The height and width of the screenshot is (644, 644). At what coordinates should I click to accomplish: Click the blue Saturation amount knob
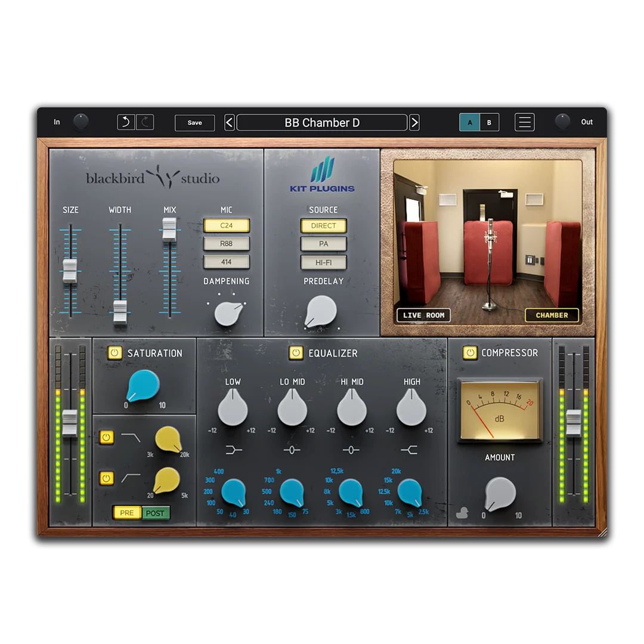pos(143,385)
